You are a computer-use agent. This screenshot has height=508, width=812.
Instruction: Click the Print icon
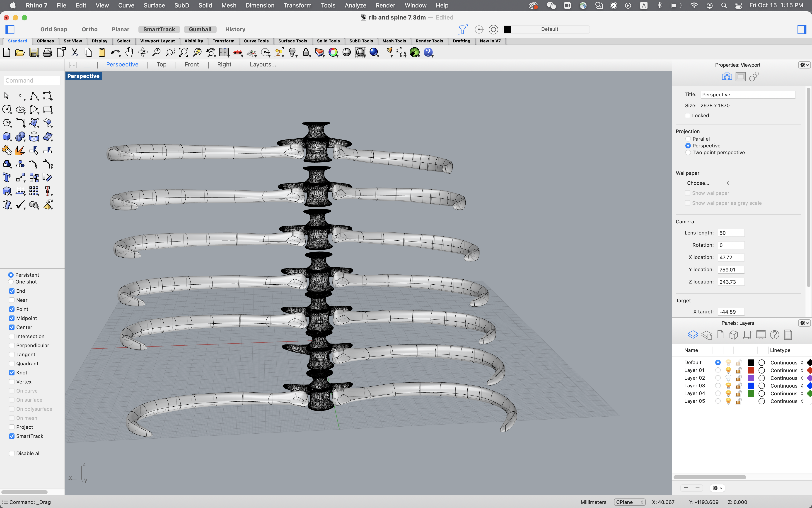tap(48, 52)
